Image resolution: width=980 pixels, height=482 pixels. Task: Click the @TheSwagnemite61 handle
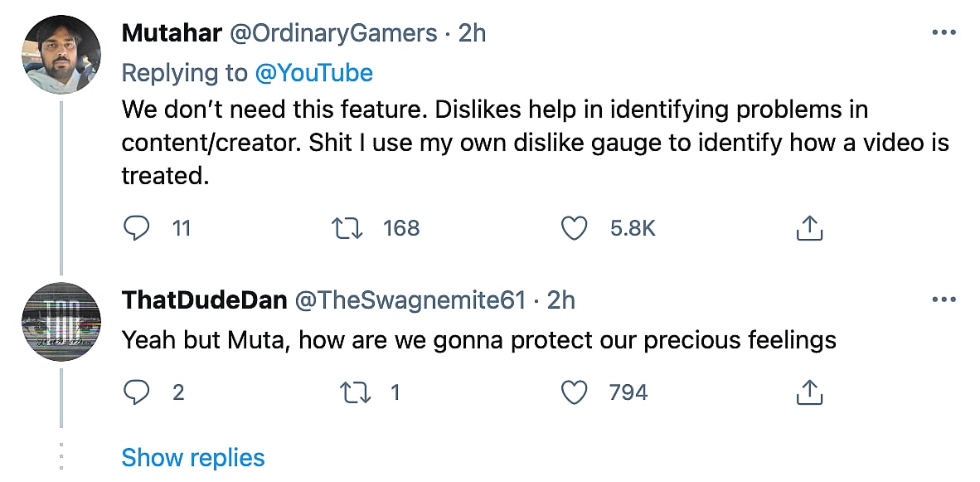410,300
